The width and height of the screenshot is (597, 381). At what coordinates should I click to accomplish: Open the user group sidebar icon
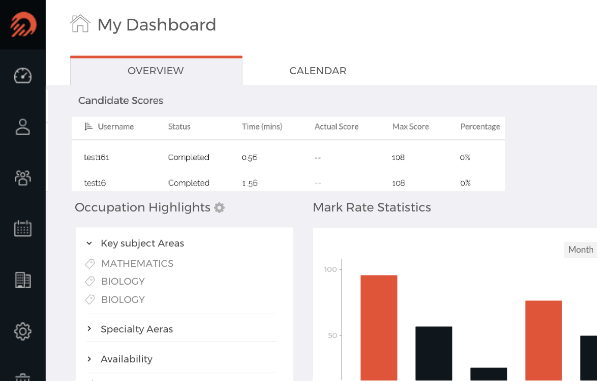click(23, 178)
